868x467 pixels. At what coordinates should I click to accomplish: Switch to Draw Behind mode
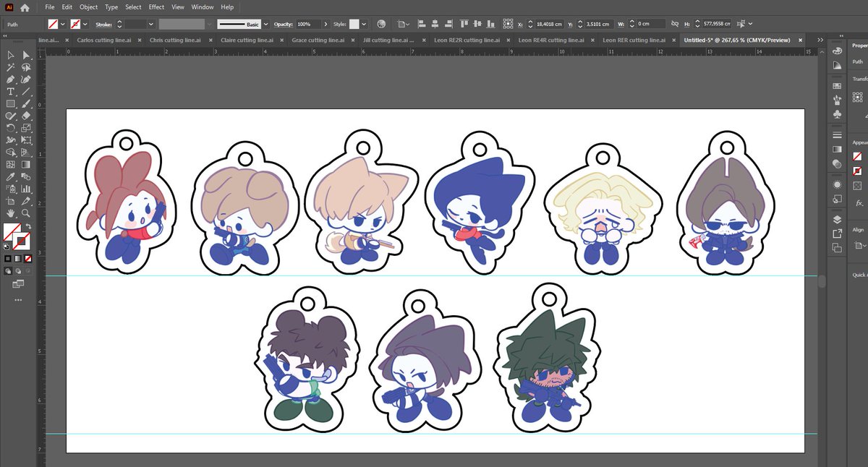(x=18, y=272)
